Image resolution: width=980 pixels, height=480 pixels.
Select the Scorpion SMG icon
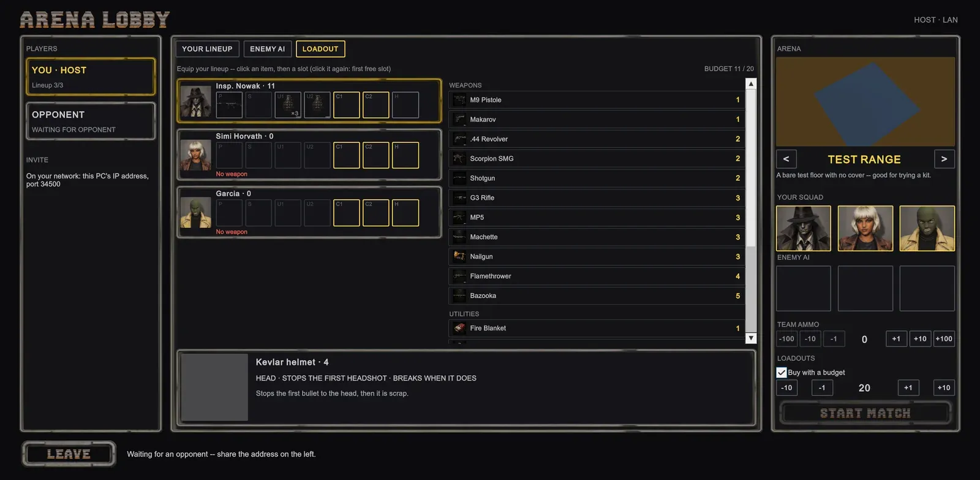pyautogui.click(x=459, y=159)
